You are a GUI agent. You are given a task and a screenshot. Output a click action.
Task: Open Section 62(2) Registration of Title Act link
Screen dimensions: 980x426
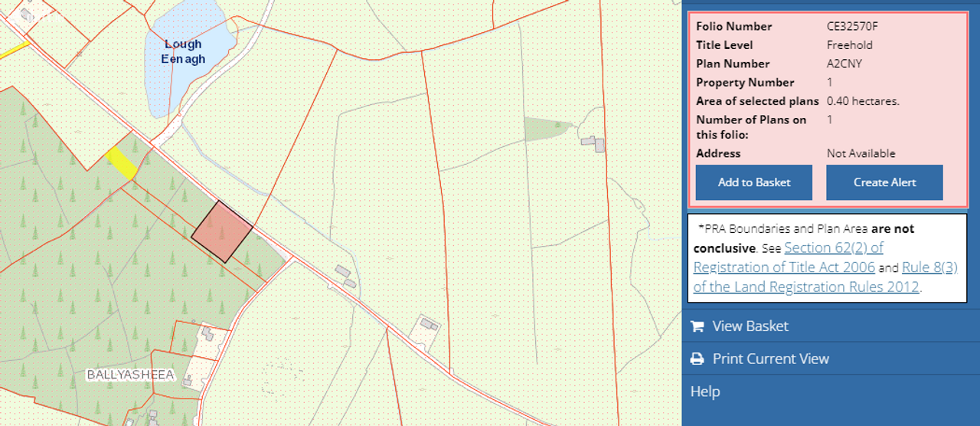coord(789,257)
